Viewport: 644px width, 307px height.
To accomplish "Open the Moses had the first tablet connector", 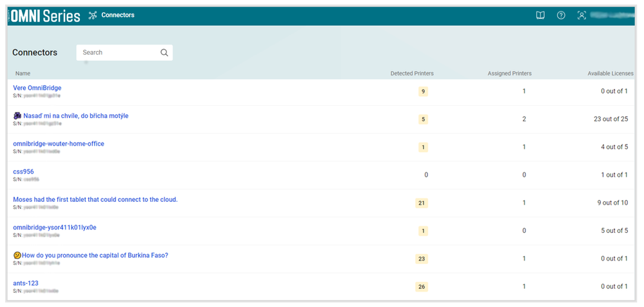I will (95, 200).
